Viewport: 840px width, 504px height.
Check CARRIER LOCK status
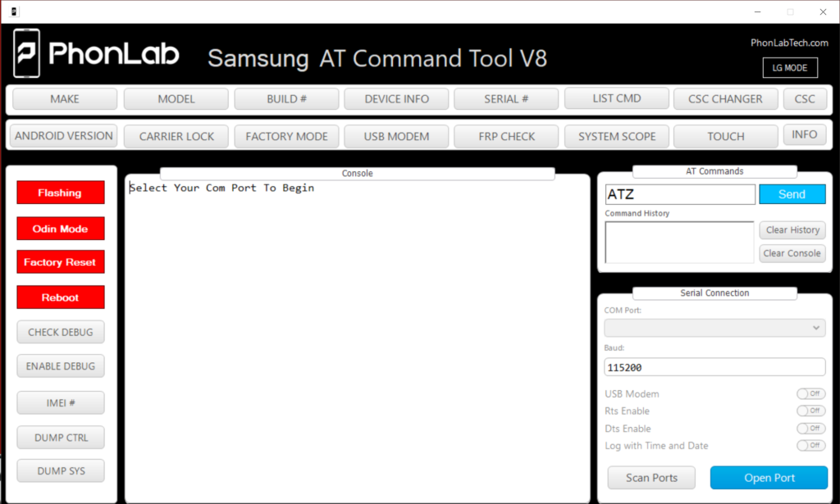pos(176,136)
